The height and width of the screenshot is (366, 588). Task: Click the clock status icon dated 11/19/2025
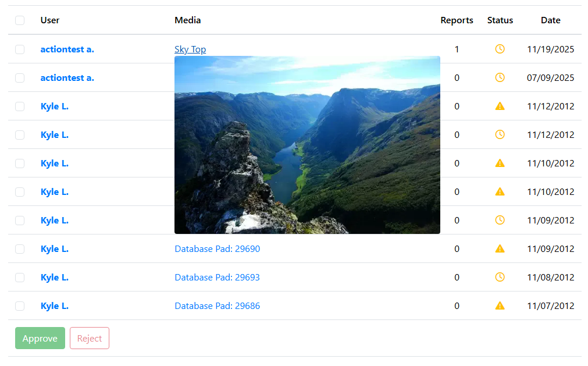tap(500, 49)
